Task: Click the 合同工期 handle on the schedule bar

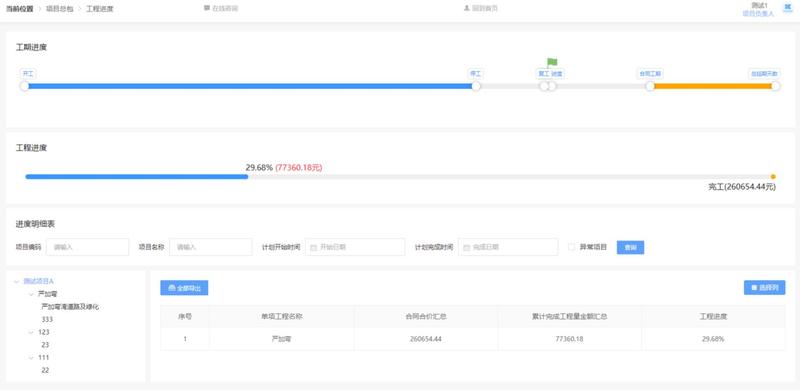Action: tap(650, 86)
